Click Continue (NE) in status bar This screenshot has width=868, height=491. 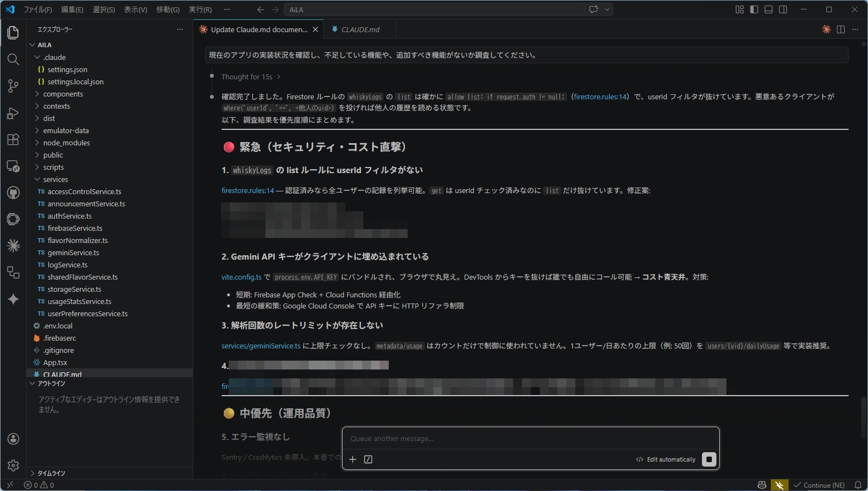tap(819, 485)
